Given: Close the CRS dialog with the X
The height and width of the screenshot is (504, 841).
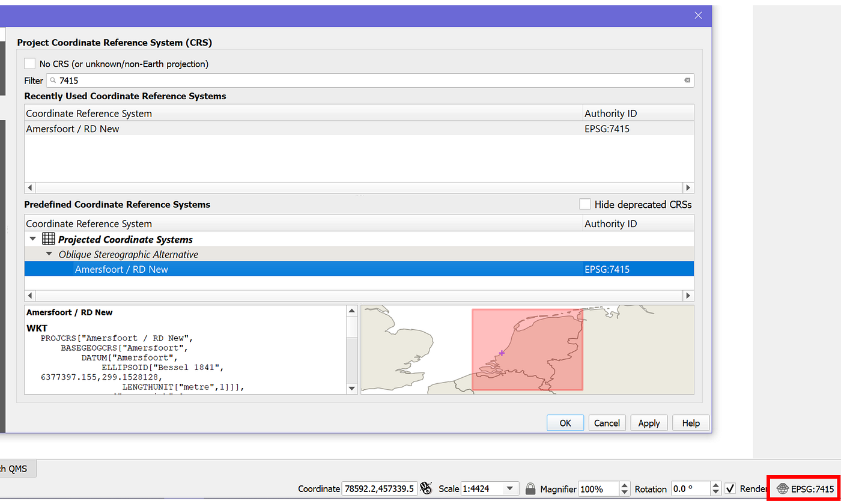Looking at the screenshot, I should point(698,16).
